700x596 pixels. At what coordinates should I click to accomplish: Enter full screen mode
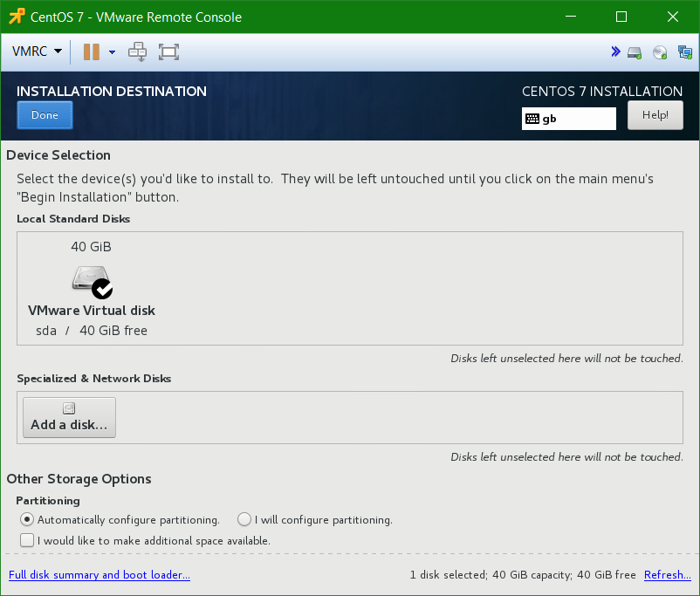pos(168,51)
